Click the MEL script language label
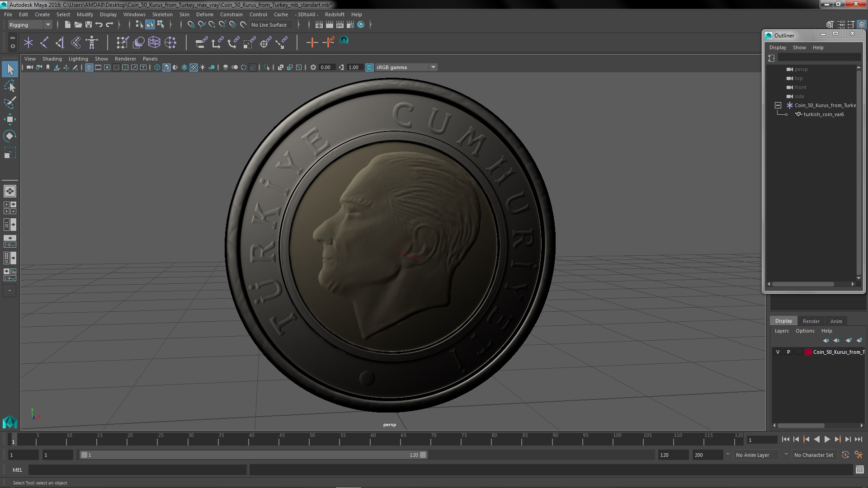 point(17,470)
